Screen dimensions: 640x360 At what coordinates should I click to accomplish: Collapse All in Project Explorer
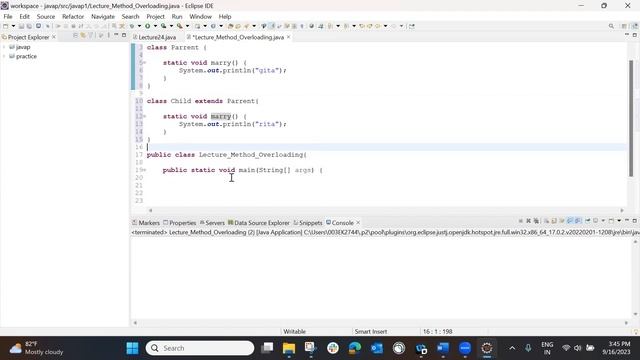pyautogui.click(x=75, y=36)
